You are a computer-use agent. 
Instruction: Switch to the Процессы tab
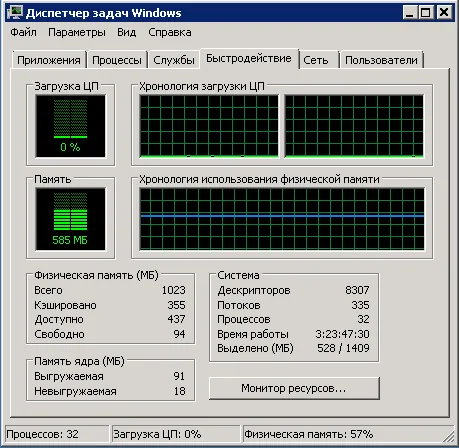coord(117,60)
